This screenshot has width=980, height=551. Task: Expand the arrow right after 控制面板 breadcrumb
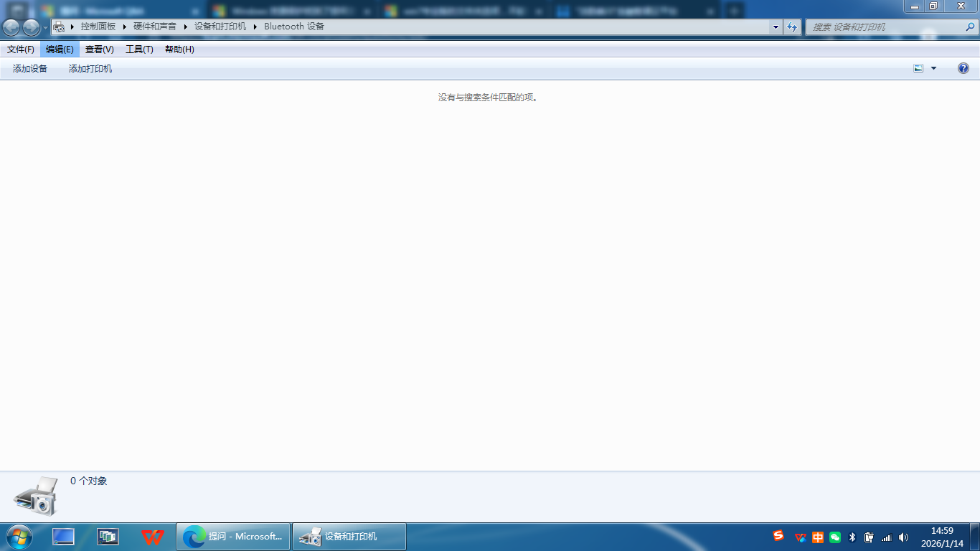[x=125, y=27]
